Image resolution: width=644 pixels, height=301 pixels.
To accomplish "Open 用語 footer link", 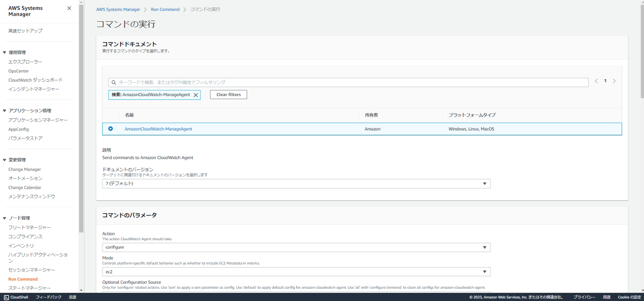I will tap(607, 297).
